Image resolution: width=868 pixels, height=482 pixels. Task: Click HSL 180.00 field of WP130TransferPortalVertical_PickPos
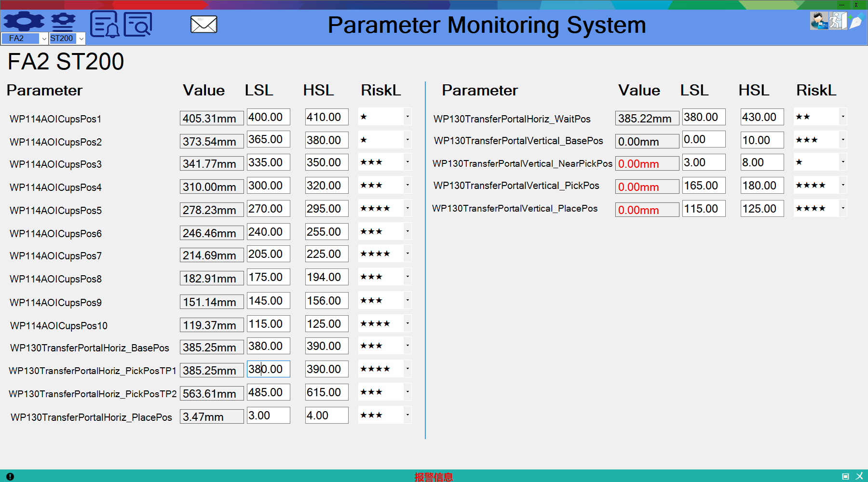point(762,186)
